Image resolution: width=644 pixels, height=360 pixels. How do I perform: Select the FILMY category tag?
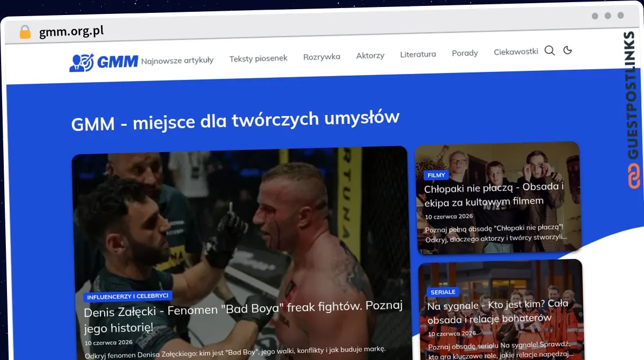coord(436,175)
